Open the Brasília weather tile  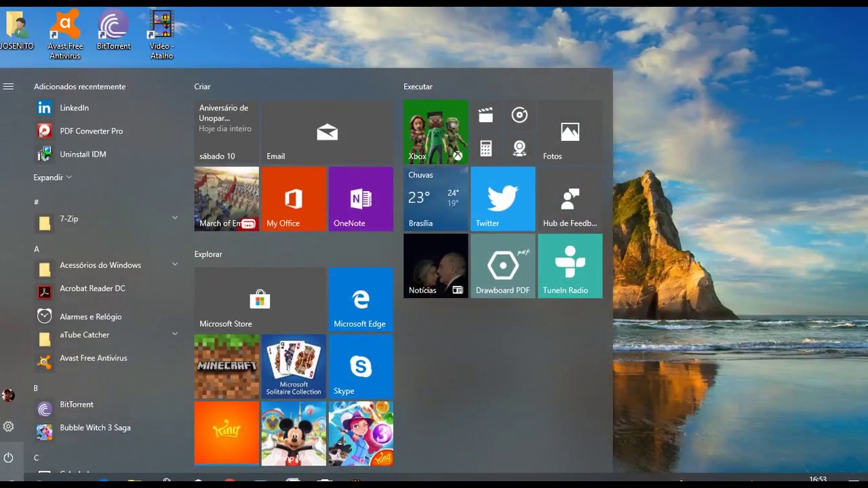[435, 199]
